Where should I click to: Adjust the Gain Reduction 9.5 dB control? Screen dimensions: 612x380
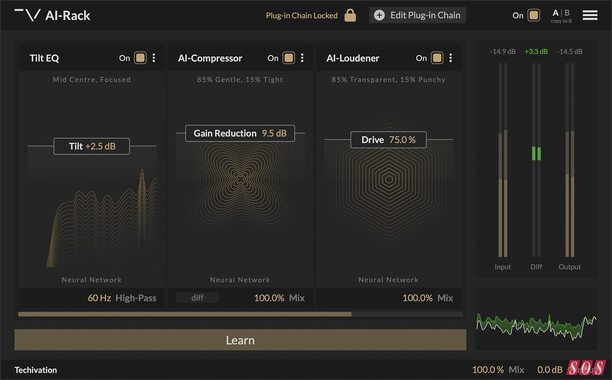click(x=240, y=133)
